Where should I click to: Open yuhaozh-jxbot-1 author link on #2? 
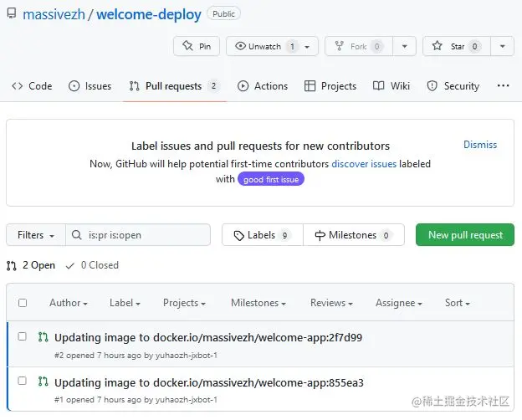tap(187, 356)
